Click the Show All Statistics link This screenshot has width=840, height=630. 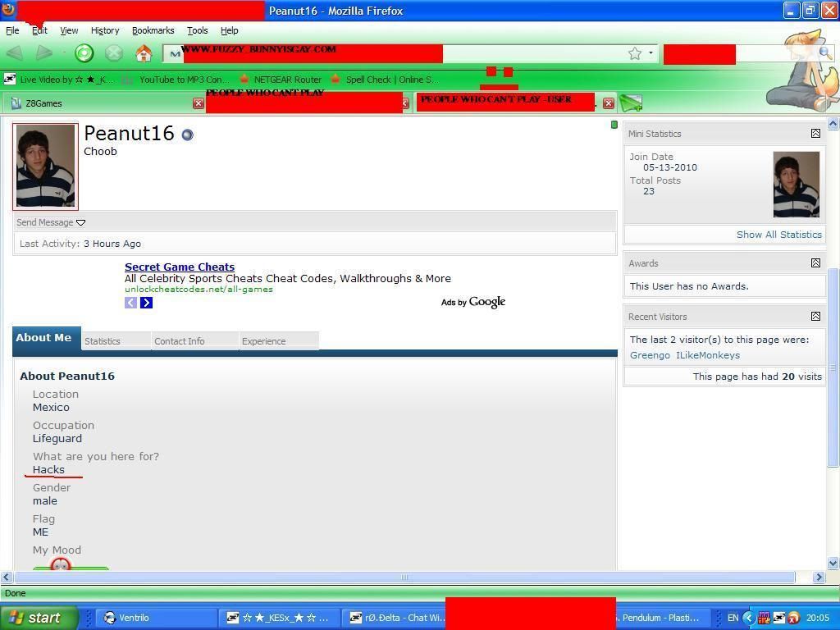click(x=778, y=235)
